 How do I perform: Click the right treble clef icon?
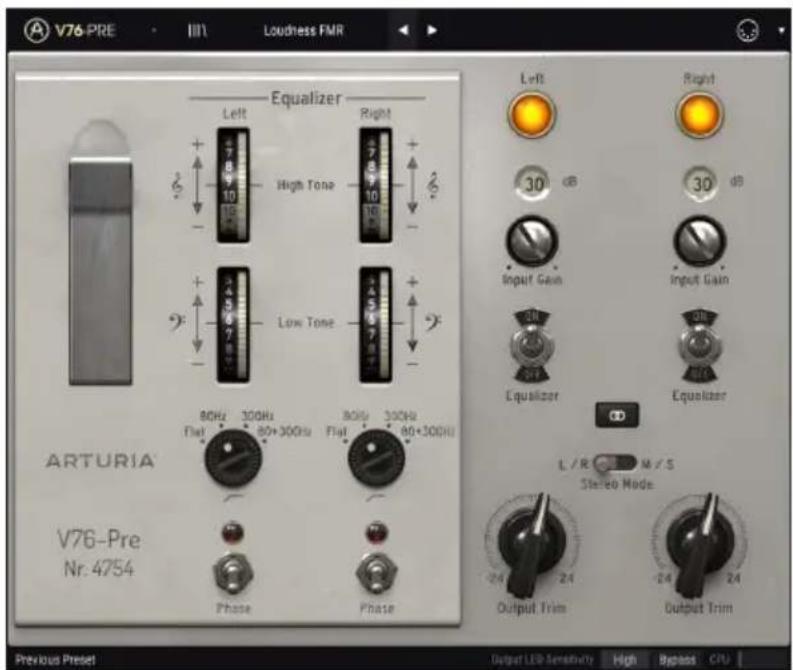coord(432,185)
